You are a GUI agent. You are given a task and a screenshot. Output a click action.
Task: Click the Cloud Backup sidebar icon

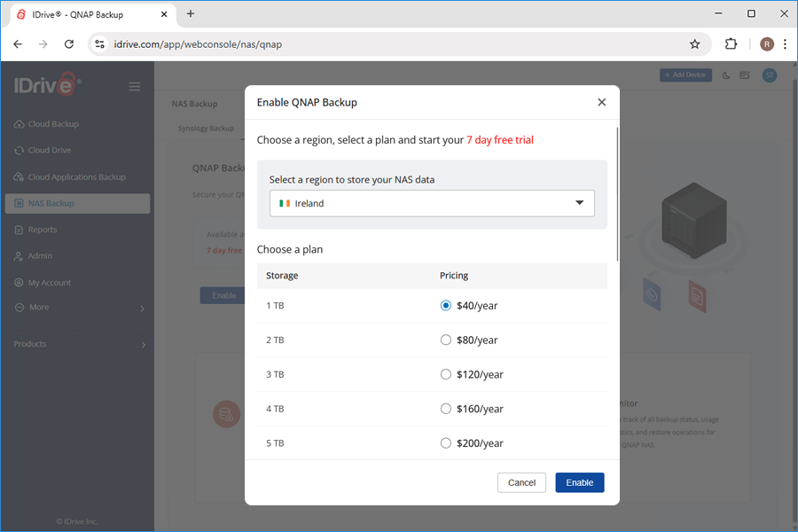(19, 124)
